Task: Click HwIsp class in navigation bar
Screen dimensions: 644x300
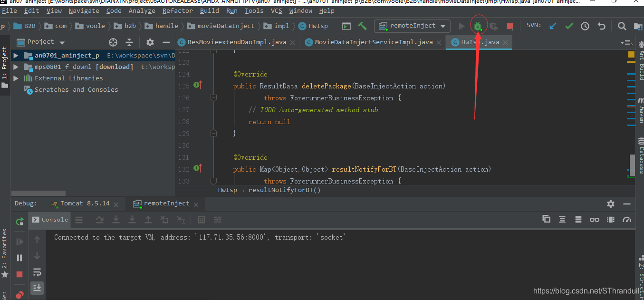Action: [314, 26]
